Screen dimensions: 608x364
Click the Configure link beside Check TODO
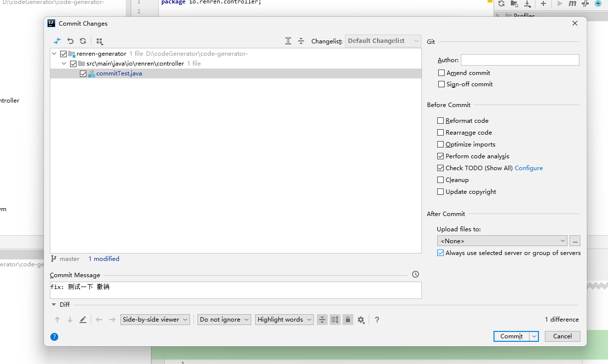click(x=529, y=168)
